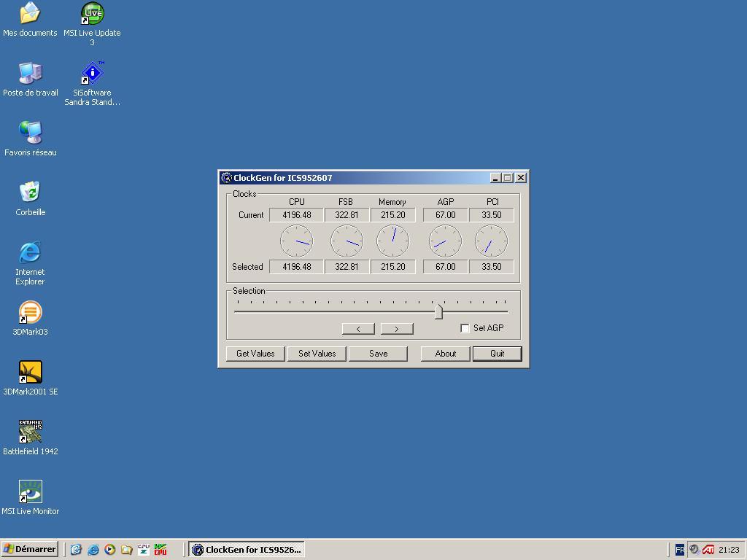Minimize the ClockGen window

tap(495, 178)
